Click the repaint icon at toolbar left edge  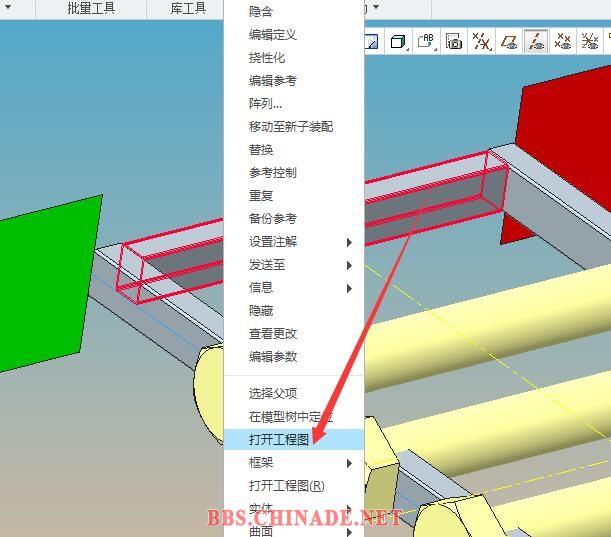tap(371, 41)
